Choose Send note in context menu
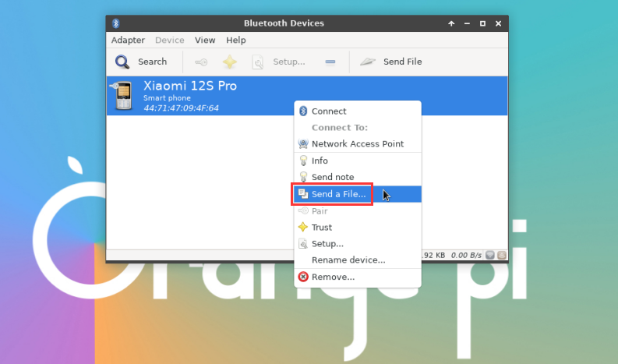The image size is (618, 364). tap(358, 177)
